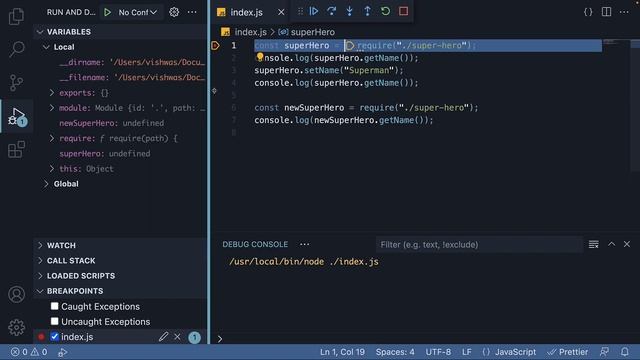This screenshot has width=640, height=360.
Task: Expand the WATCH section
Action: tap(40, 245)
